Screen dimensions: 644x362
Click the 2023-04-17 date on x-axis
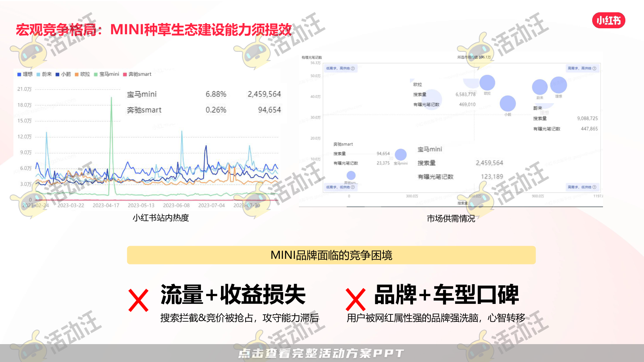[106, 205]
